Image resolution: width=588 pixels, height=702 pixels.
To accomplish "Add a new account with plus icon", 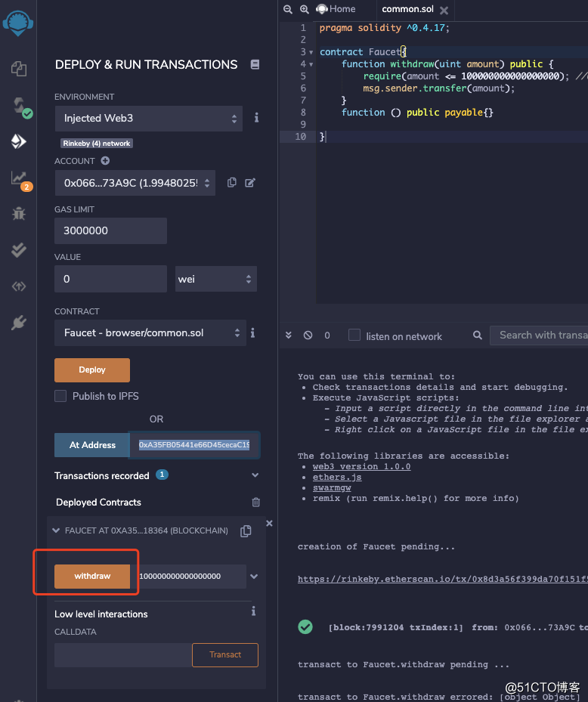I will tap(105, 161).
